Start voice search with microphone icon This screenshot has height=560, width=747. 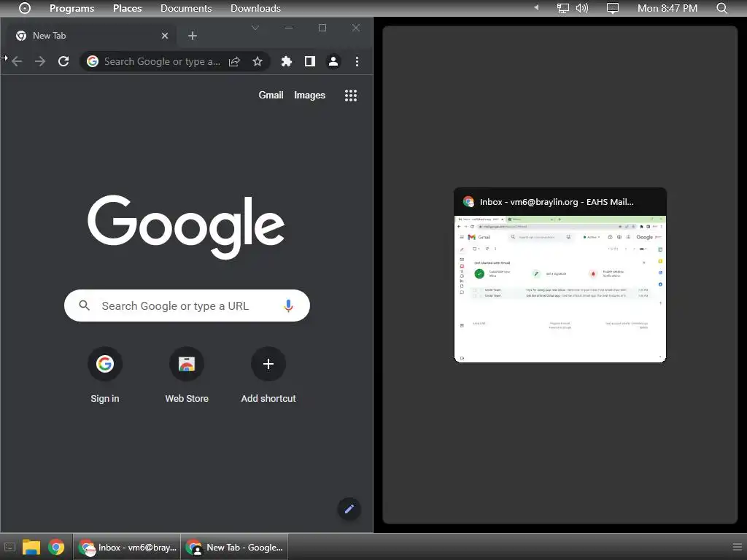click(288, 306)
